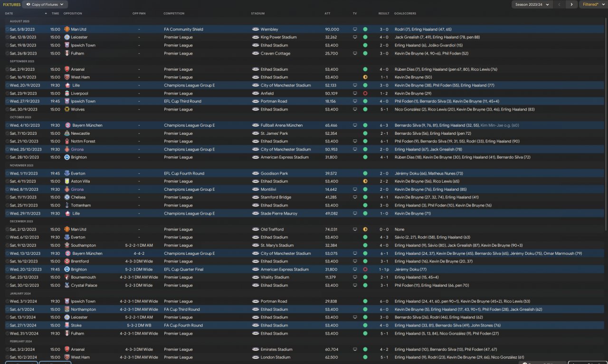Click the stadium icon beside Stamford Bridge
Viewport: 608px width, 364px height.
point(256,197)
